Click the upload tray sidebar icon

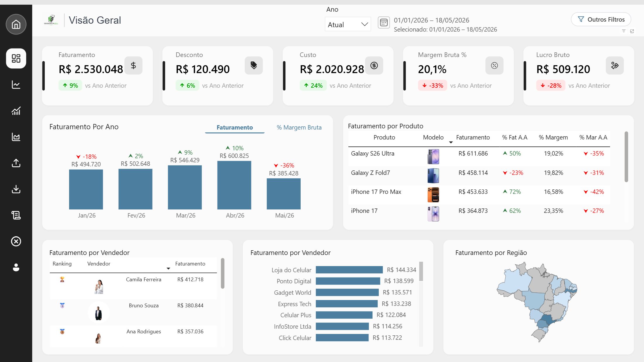pos(16,163)
